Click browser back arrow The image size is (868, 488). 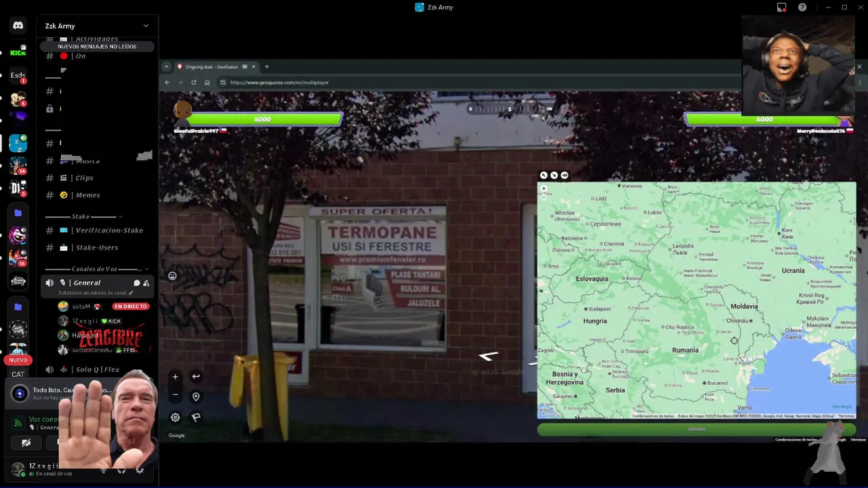point(167,83)
